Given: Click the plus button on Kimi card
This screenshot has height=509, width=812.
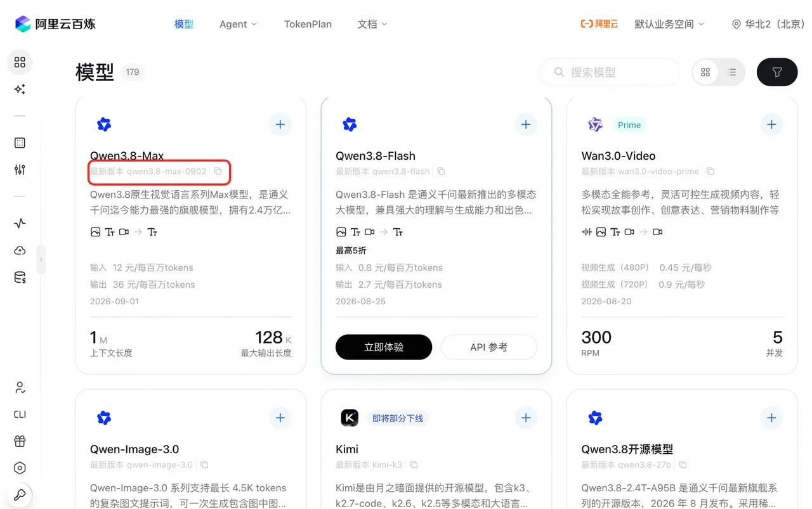Looking at the screenshot, I should [526, 418].
